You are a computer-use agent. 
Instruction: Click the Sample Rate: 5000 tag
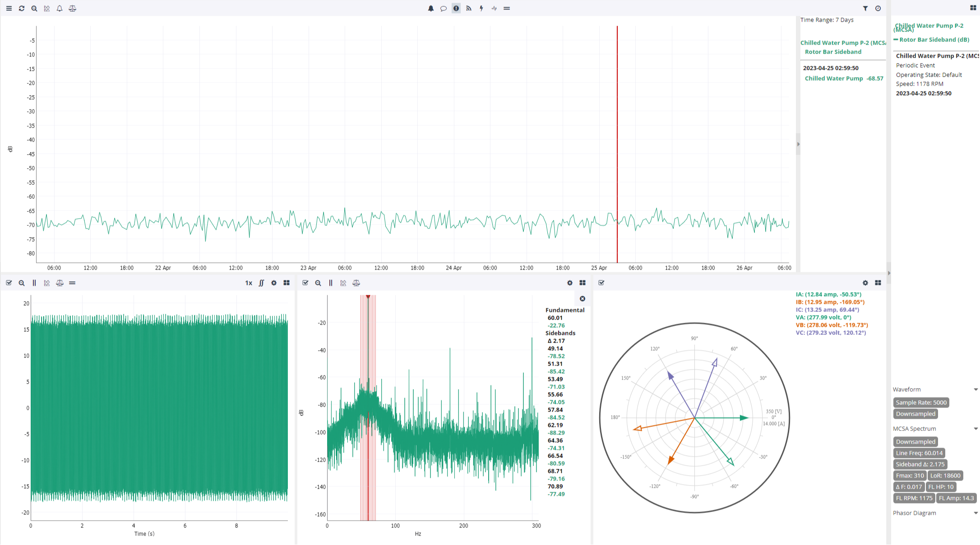(921, 403)
